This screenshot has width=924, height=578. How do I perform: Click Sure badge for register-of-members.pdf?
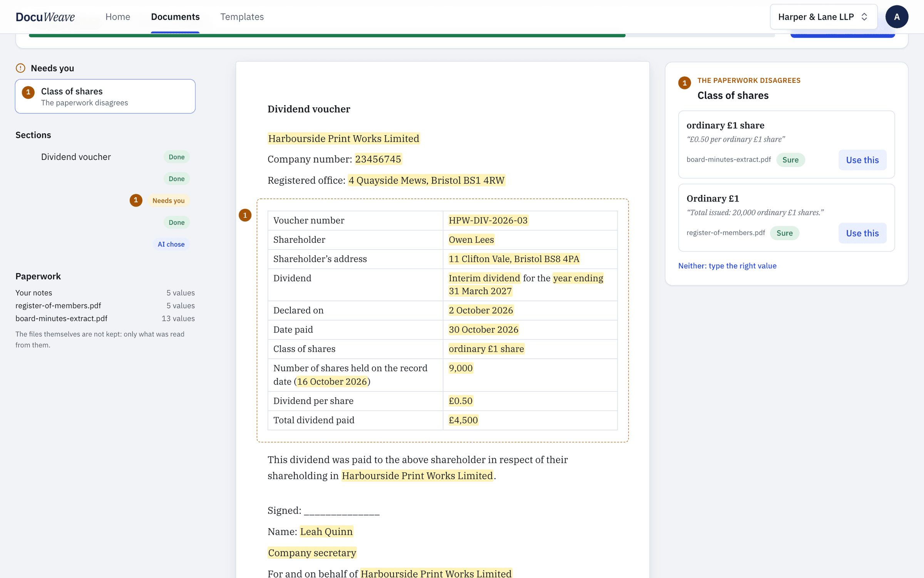[785, 233]
